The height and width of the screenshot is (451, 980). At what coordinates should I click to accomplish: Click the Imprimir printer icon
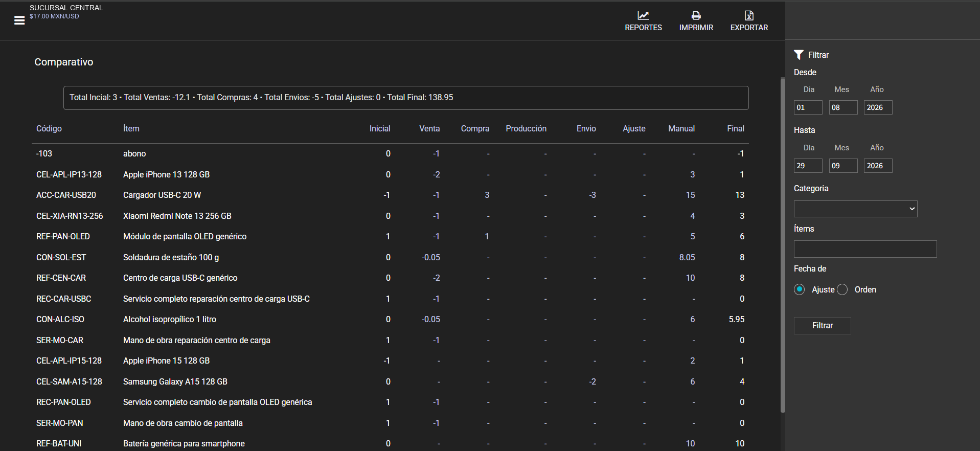point(696,16)
